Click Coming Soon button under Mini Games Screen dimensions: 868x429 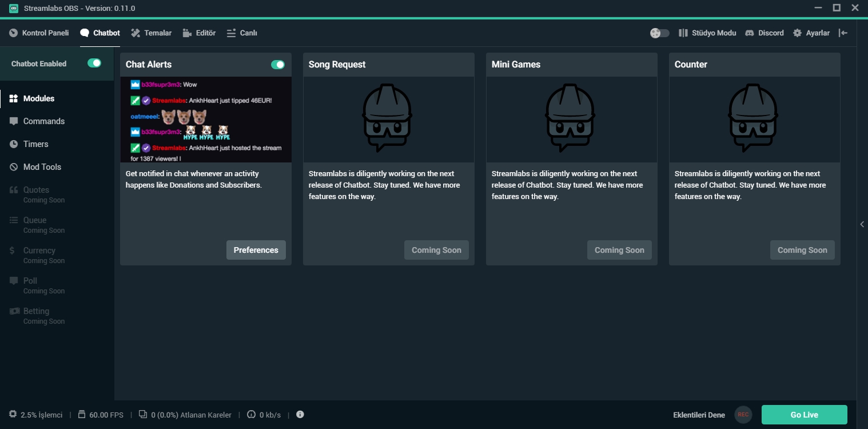tap(619, 250)
